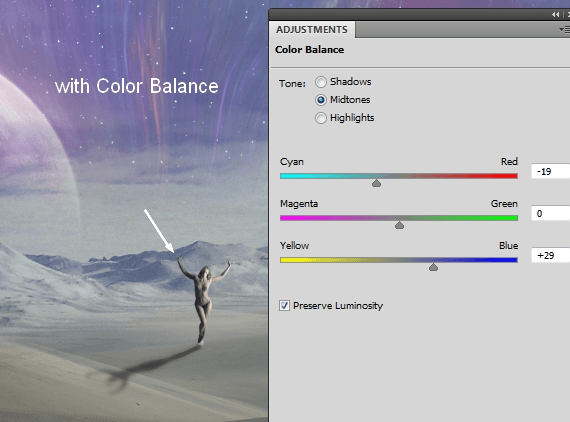Open the Adjustments panel flyout menu
This screenshot has width=570, height=422.
565,29
